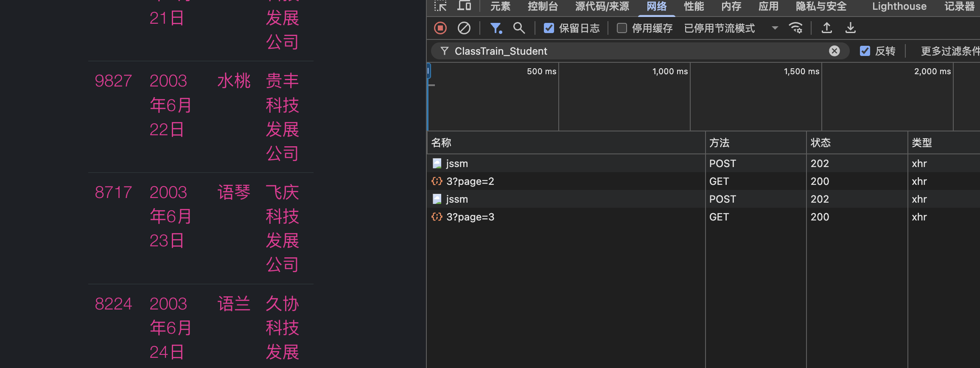Viewport: 980px width, 368px height.
Task: Toggle device toolbar emulation icon
Action: [x=464, y=6]
